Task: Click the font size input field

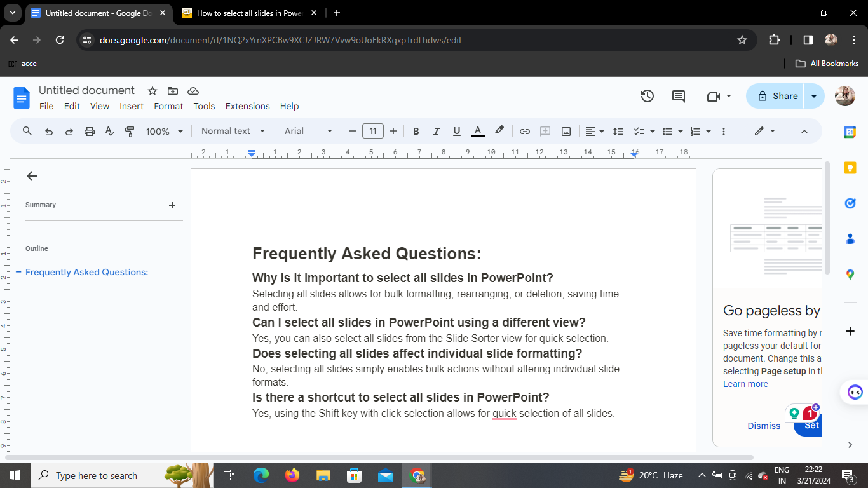Action: 373,132
